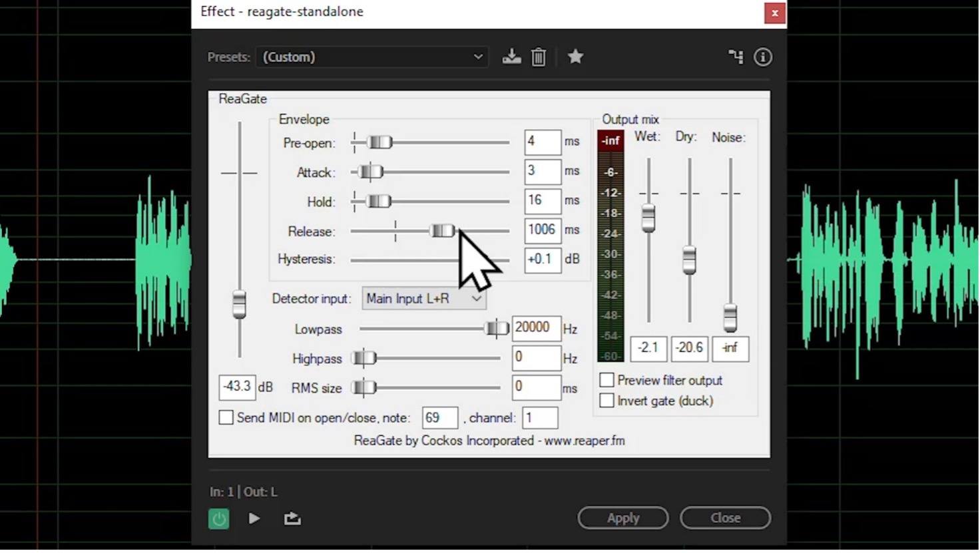
Task: Toggle the green effect power button
Action: [219, 519]
